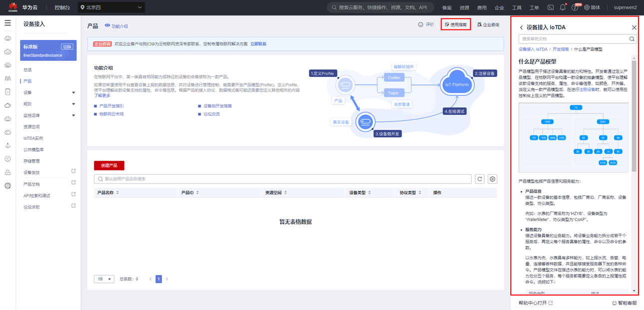Click the eye icon beside 功能介绍
Screen dimensions: 644x310
(107, 25)
